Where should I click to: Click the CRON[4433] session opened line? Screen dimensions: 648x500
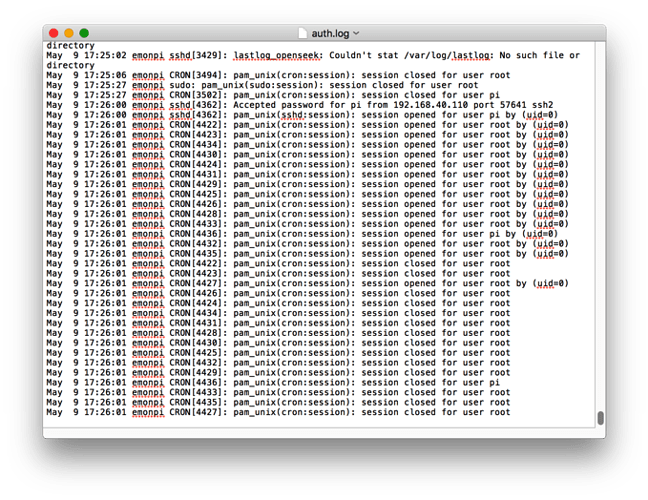pyautogui.click(x=307, y=224)
